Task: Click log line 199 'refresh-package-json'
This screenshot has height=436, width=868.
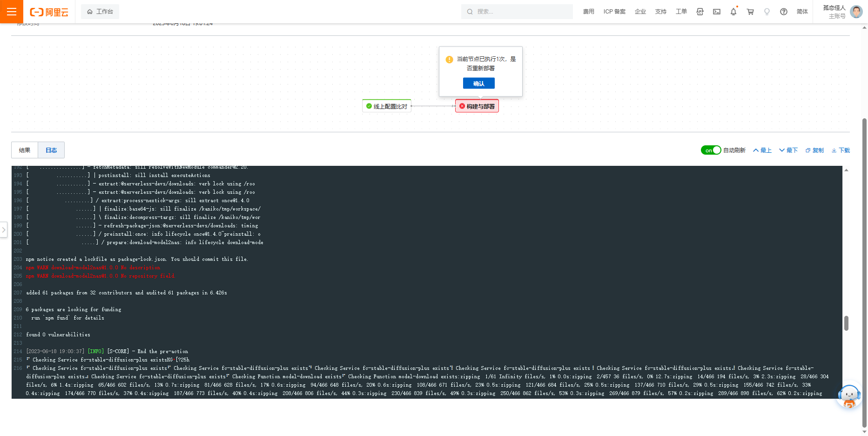Action: click(x=142, y=225)
